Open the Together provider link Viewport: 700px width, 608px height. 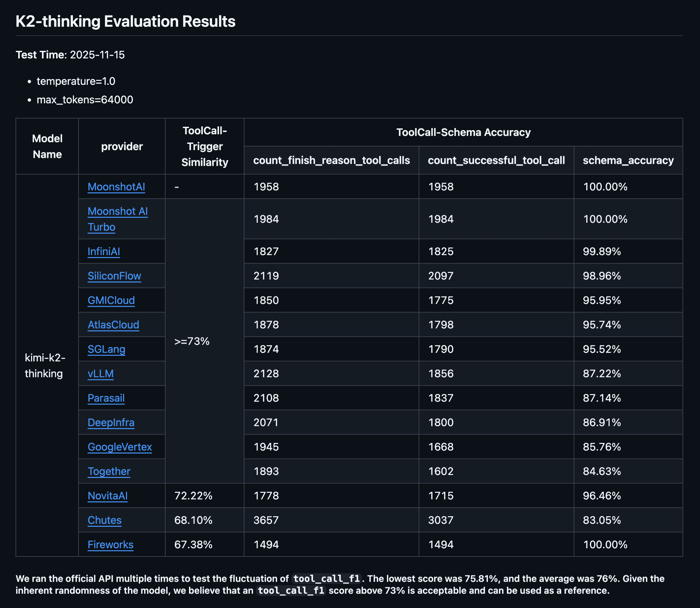point(109,471)
